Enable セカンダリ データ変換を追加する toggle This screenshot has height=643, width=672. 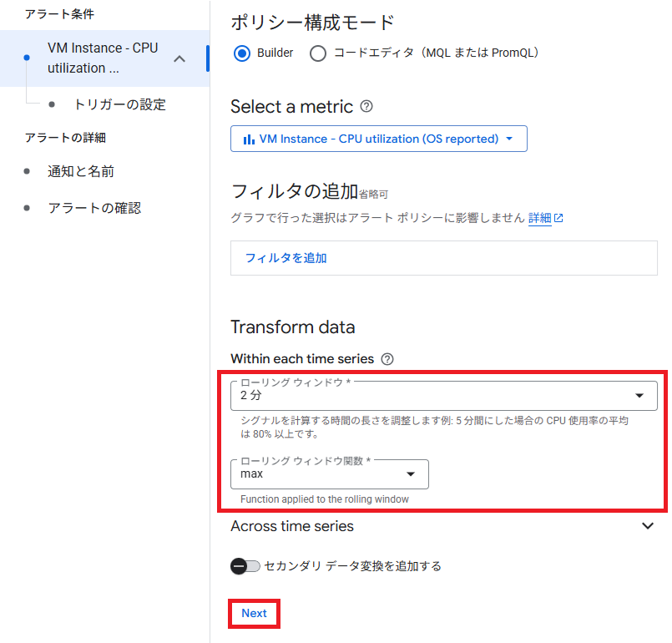click(x=245, y=566)
